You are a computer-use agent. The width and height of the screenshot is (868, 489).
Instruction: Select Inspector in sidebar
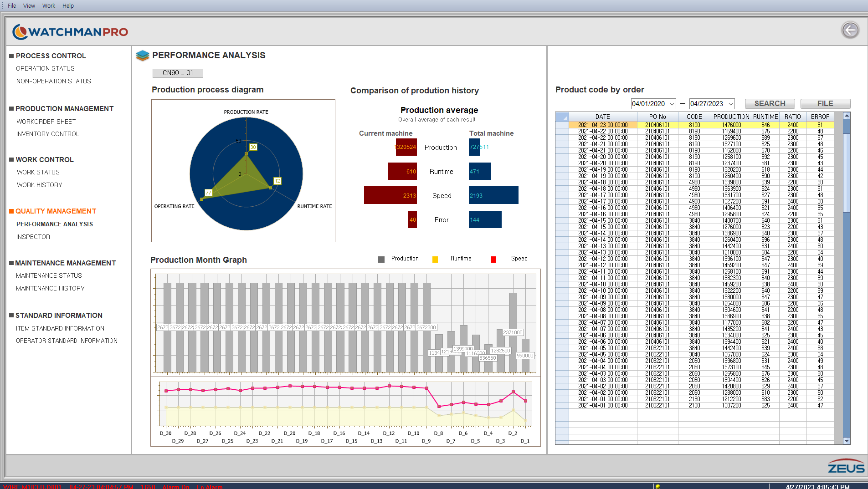click(33, 237)
